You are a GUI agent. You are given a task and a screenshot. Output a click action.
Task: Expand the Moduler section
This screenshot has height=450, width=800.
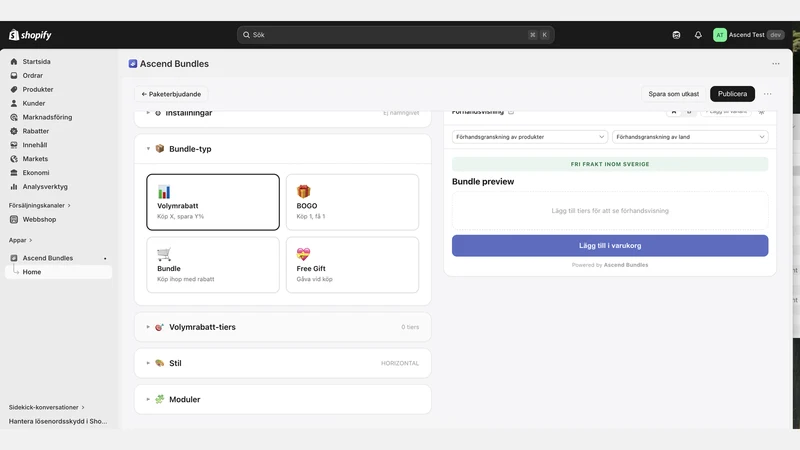click(283, 399)
